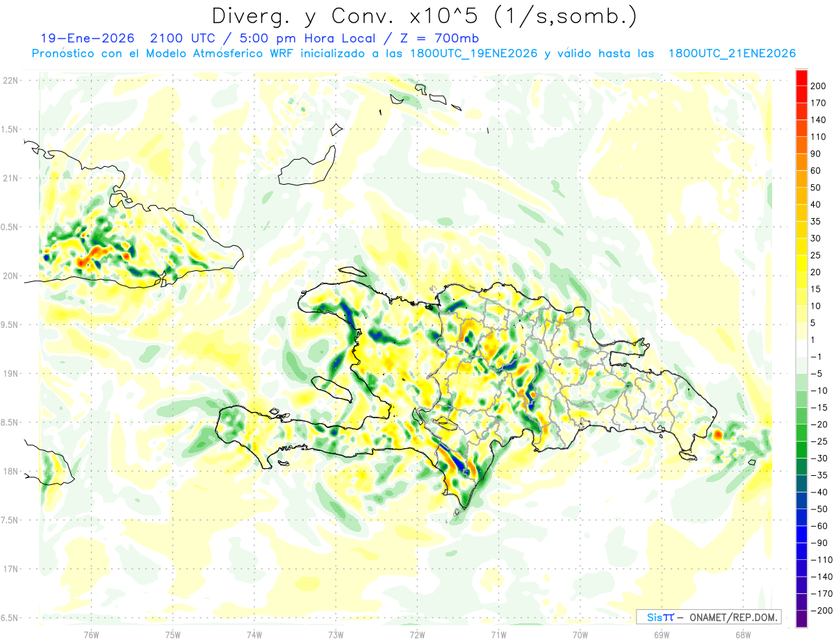
Task: Click the "72W" longitude label
Action: (x=417, y=634)
